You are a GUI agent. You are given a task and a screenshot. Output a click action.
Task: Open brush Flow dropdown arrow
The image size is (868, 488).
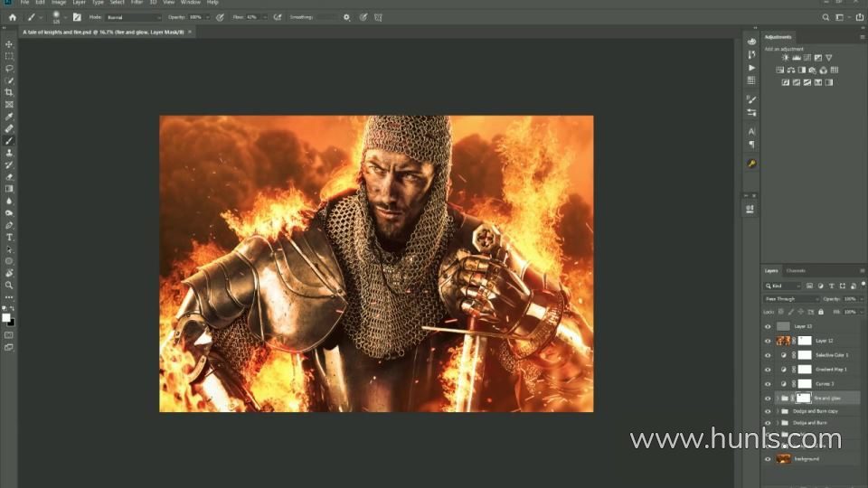[265, 17]
